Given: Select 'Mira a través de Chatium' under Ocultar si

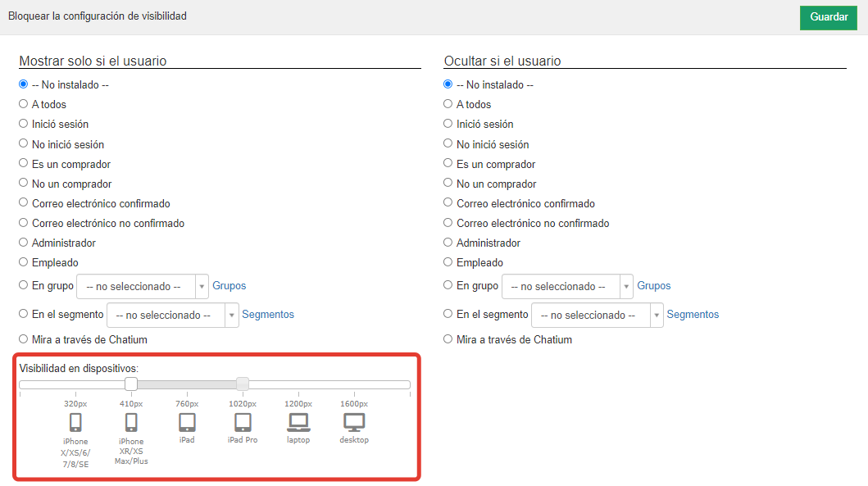Looking at the screenshot, I should pos(448,339).
